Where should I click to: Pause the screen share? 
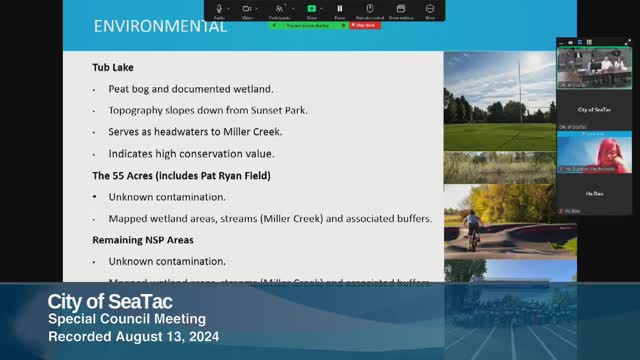pos(340,9)
